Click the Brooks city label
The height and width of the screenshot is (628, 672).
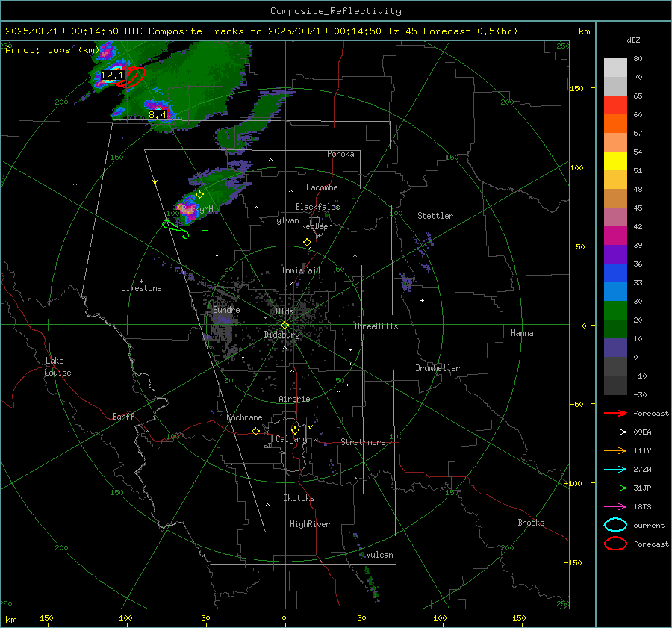pos(531,523)
